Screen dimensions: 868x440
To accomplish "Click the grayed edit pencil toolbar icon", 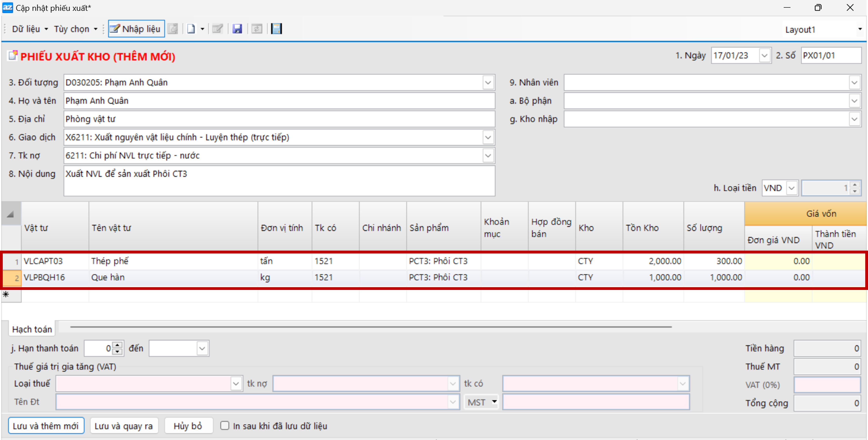I will click(217, 29).
